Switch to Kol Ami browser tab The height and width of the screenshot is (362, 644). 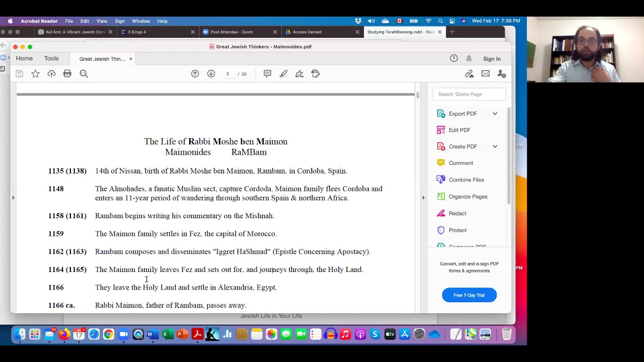pos(75,32)
